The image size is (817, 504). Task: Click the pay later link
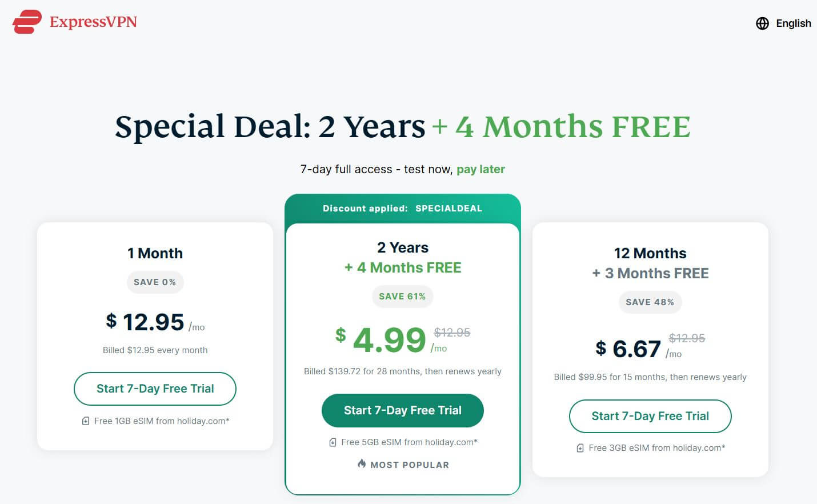pyautogui.click(x=480, y=169)
